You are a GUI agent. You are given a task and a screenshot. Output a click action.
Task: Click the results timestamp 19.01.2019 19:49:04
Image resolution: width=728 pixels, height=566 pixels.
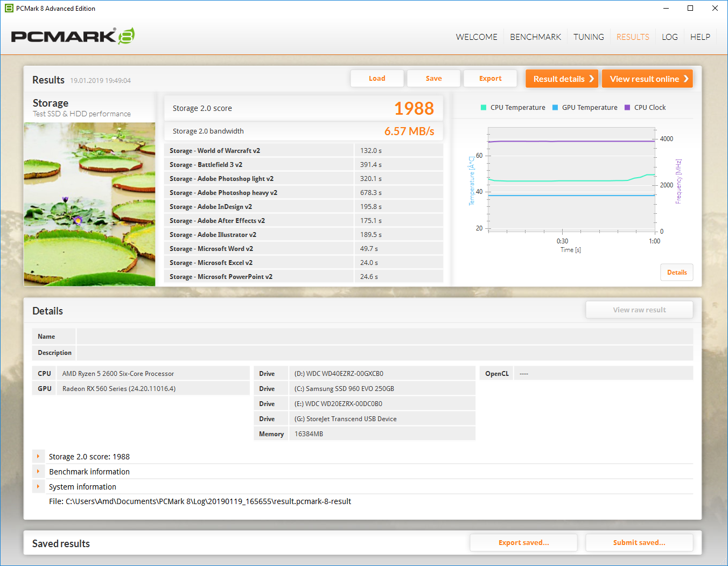(x=100, y=81)
